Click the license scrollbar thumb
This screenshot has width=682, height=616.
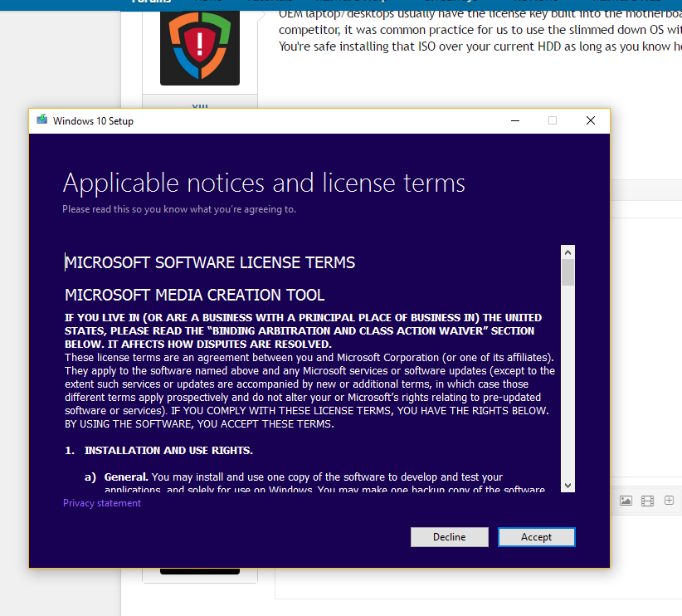568,272
